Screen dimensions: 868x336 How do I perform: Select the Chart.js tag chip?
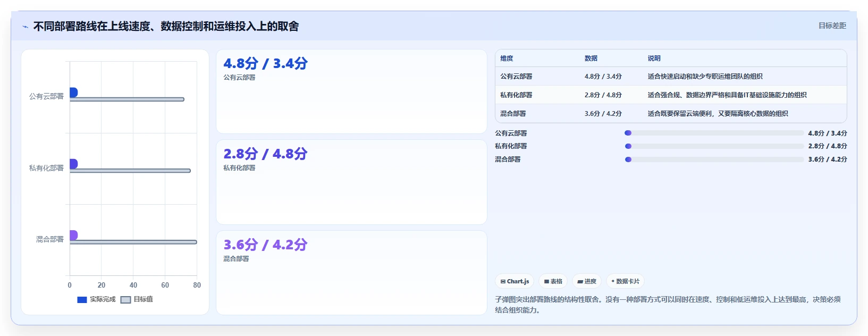pos(515,281)
